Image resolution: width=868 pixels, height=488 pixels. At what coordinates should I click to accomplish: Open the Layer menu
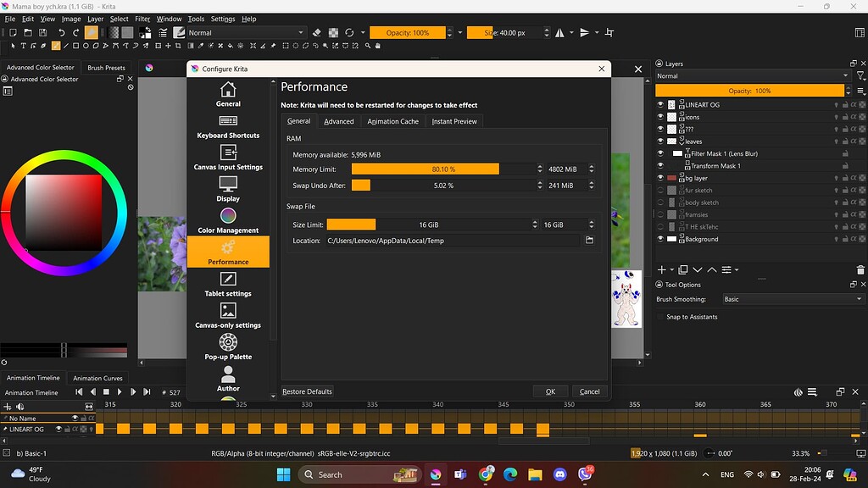[95, 19]
